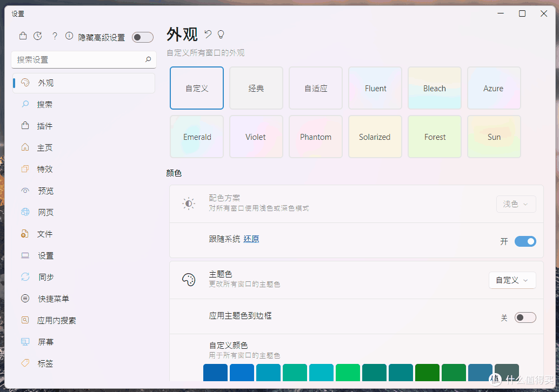This screenshot has width=559, height=392.
Task: Click the info circle icon
Action: (69, 36)
